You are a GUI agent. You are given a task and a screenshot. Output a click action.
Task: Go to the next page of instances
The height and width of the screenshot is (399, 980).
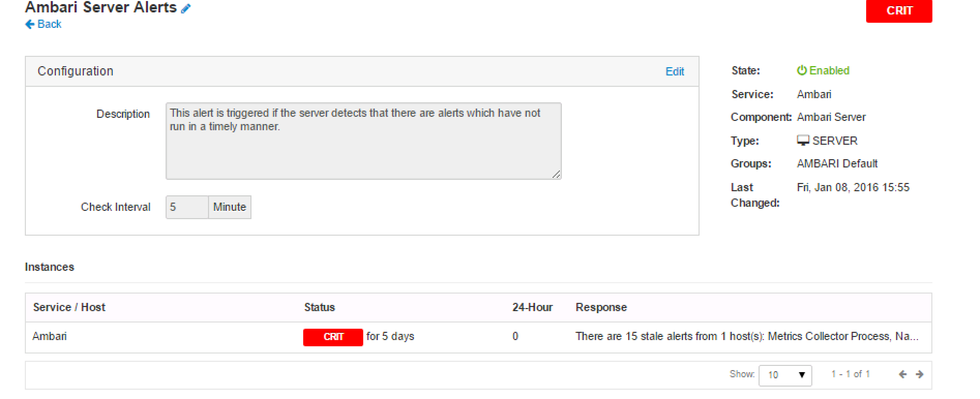tap(919, 374)
